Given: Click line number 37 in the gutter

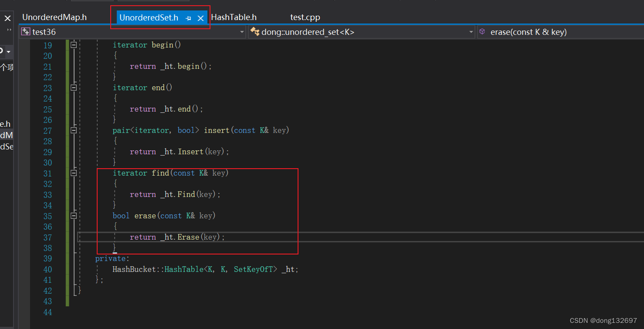Looking at the screenshot, I should click(x=47, y=237).
